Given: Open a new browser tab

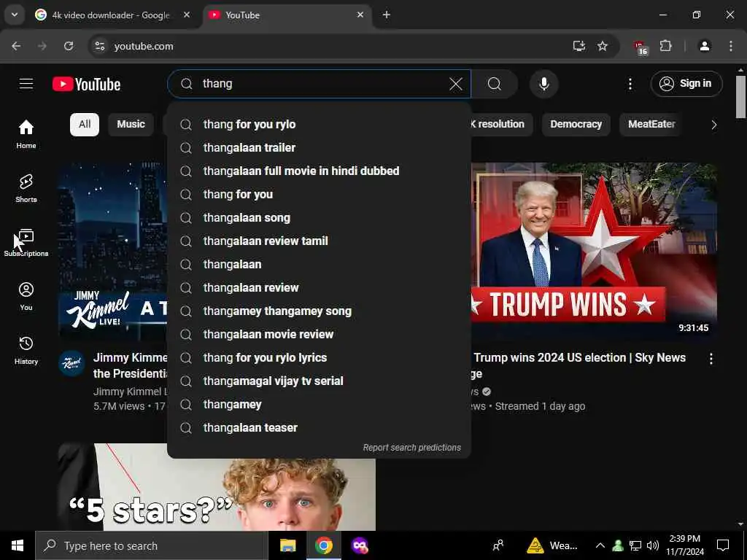Looking at the screenshot, I should [x=387, y=15].
